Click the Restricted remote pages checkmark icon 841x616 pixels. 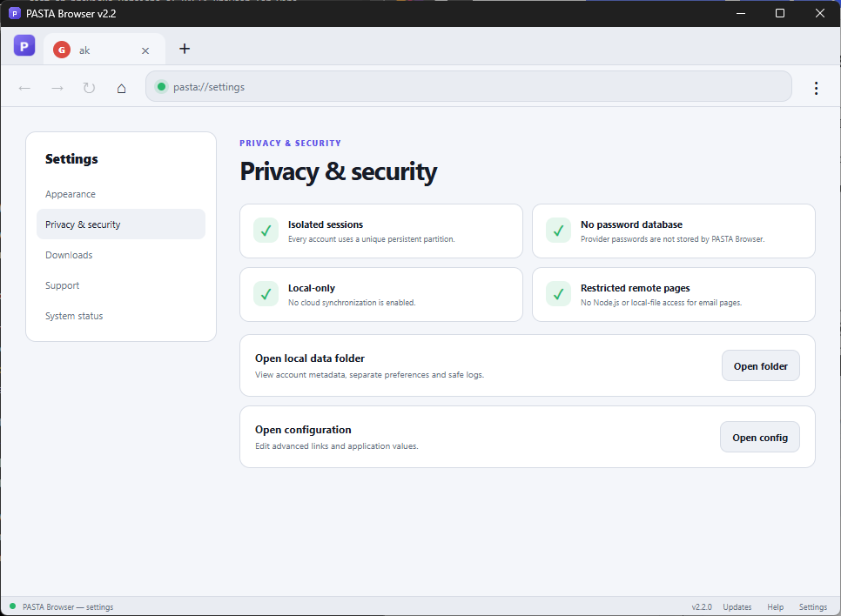point(558,294)
